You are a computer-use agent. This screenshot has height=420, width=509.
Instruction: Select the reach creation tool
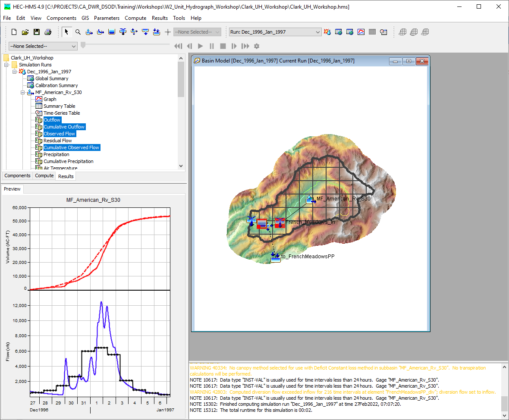101,31
